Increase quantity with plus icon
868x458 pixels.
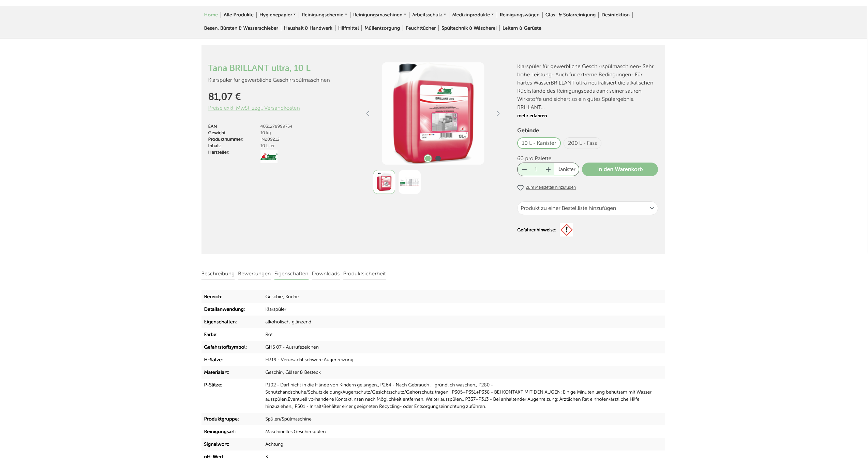[x=548, y=169]
